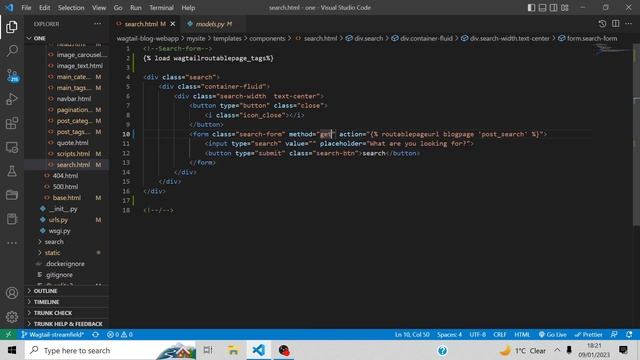The height and width of the screenshot is (360, 640).
Task: Open the Manage gear menu
Action: tap(12, 317)
